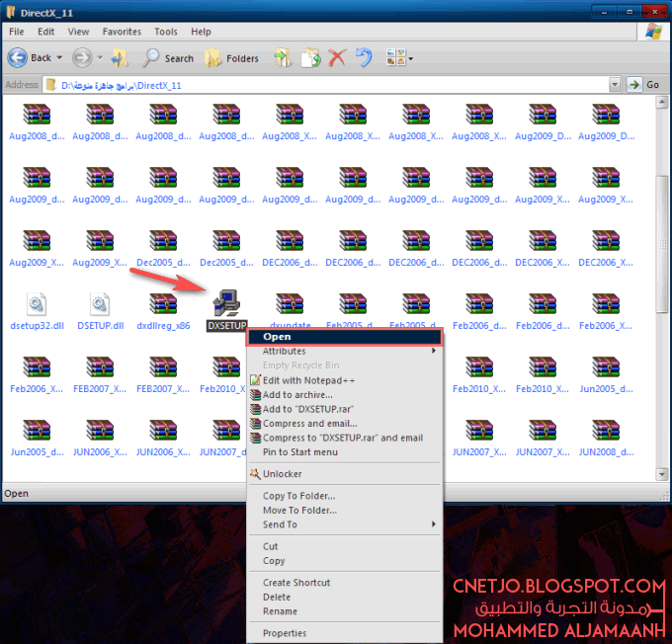Select the dxdllreg_x86 archive icon
Viewport: 672px width, 644px height.
163,303
